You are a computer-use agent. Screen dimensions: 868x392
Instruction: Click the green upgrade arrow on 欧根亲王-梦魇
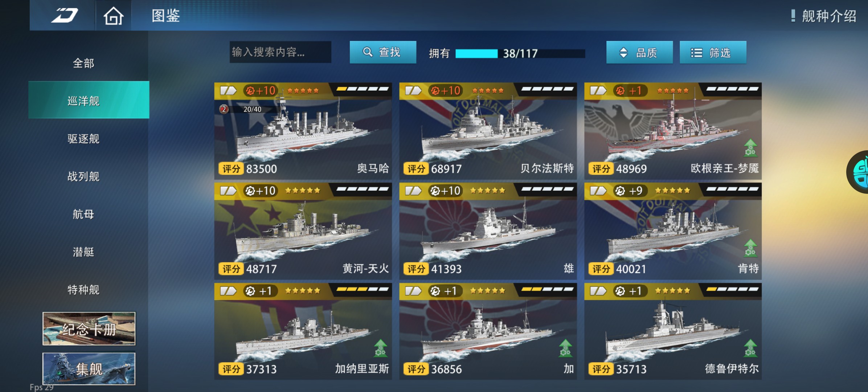pyautogui.click(x=750, y=148)
